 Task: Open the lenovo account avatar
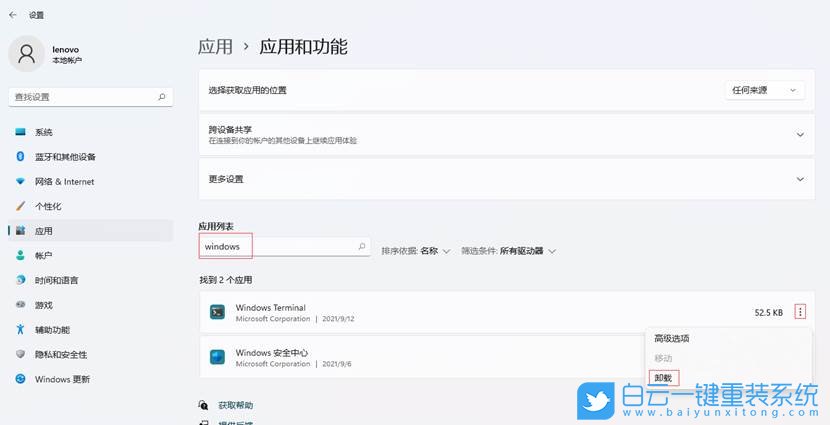pyautogui.click(x=26, y=53)
